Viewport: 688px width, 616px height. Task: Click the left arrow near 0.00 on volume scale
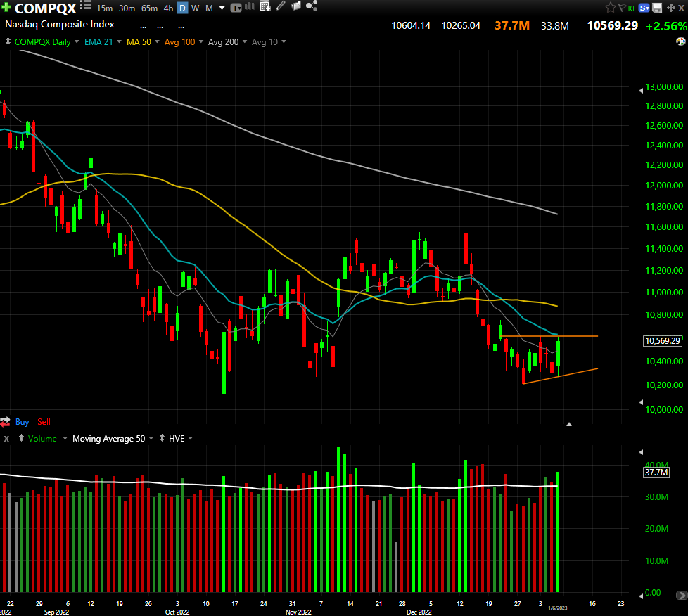coord(641,595)
